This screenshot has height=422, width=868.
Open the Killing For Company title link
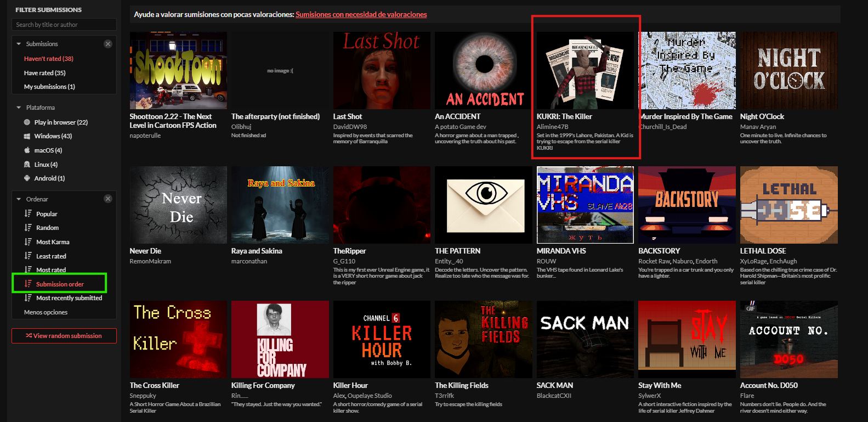pos(263,385)
